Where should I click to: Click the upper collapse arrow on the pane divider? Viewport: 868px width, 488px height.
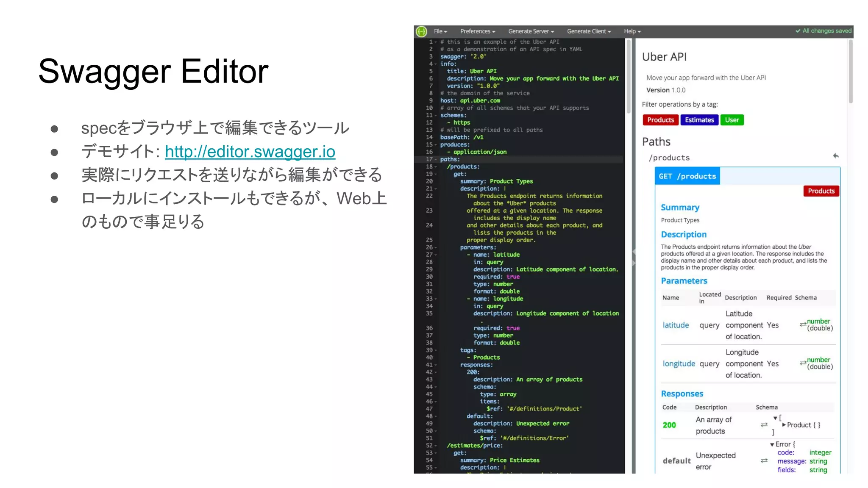click(x=634, y=252)
